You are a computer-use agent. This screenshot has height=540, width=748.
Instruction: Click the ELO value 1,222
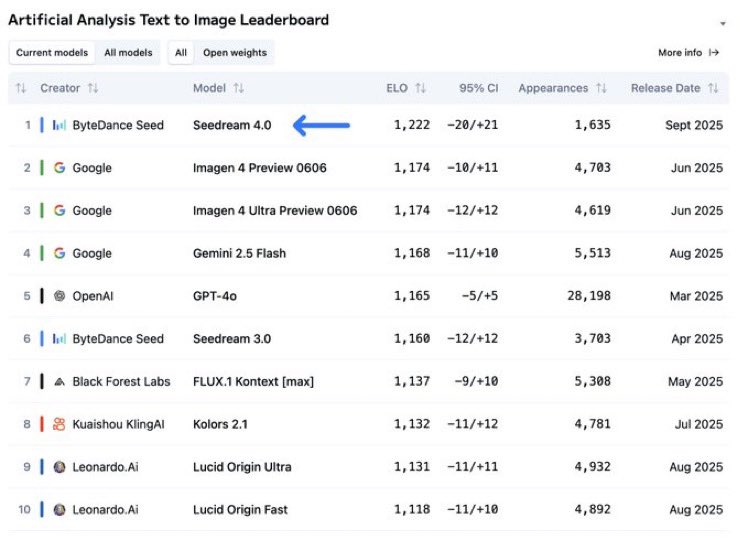412,125
